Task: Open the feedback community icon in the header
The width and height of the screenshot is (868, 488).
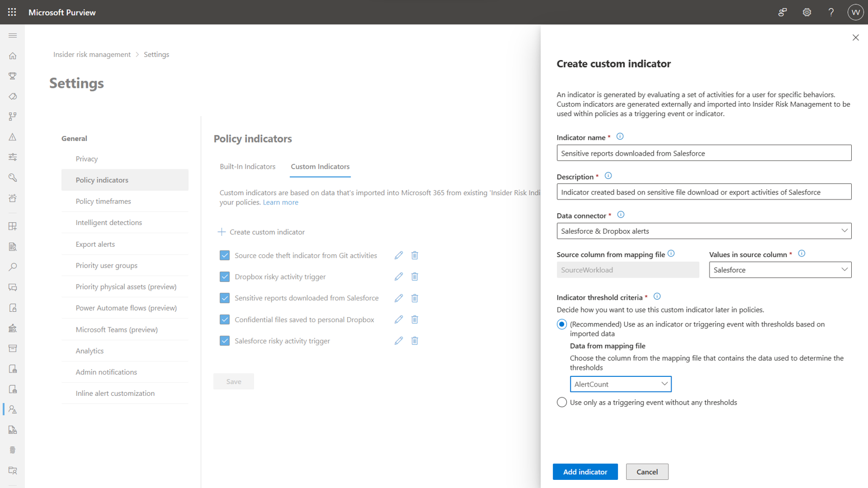Action: [782, 12]
